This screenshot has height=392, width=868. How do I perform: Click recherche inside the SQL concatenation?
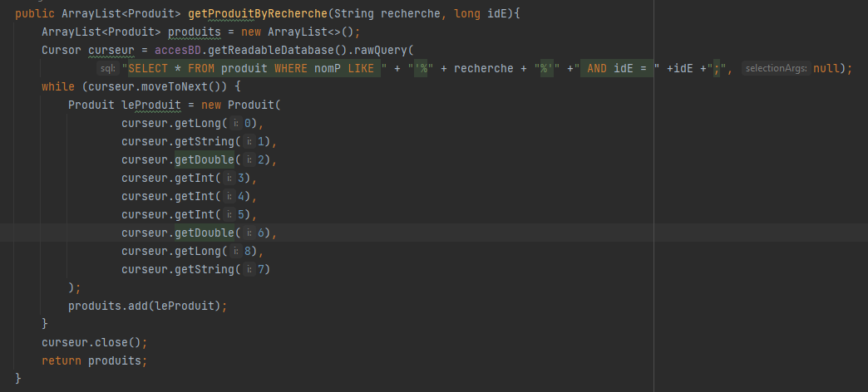(x=484, y=69)
